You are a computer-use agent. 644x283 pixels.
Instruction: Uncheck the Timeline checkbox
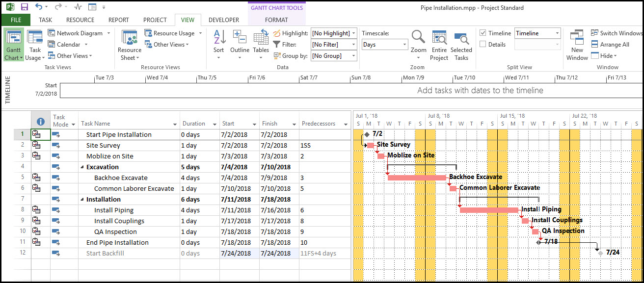(x=483, y=33)
